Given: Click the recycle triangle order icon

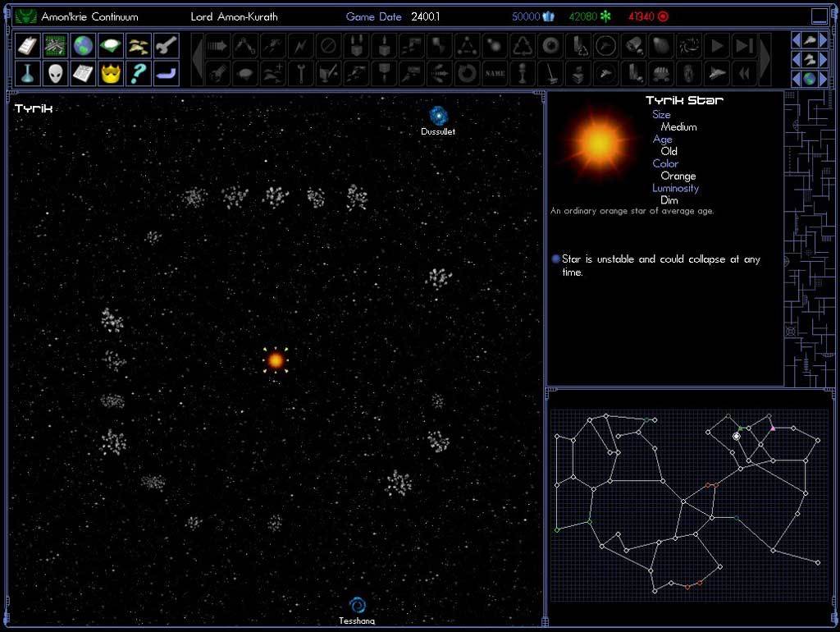Looking at the screenshot, I should [523, 46].
